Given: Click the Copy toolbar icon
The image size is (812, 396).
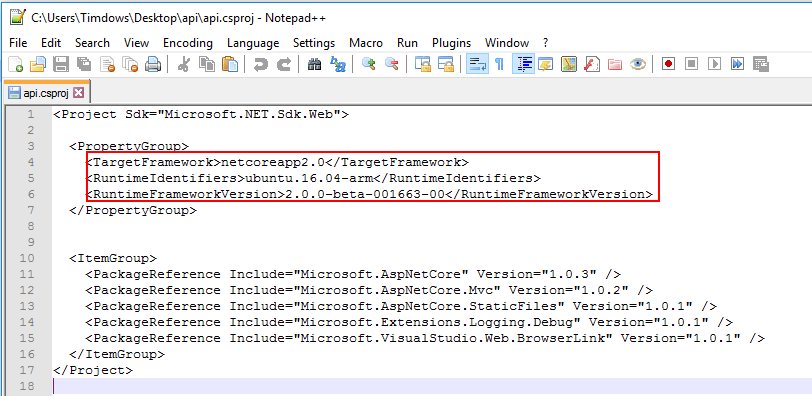Looking at the screenshot, I should coord(208,64).
